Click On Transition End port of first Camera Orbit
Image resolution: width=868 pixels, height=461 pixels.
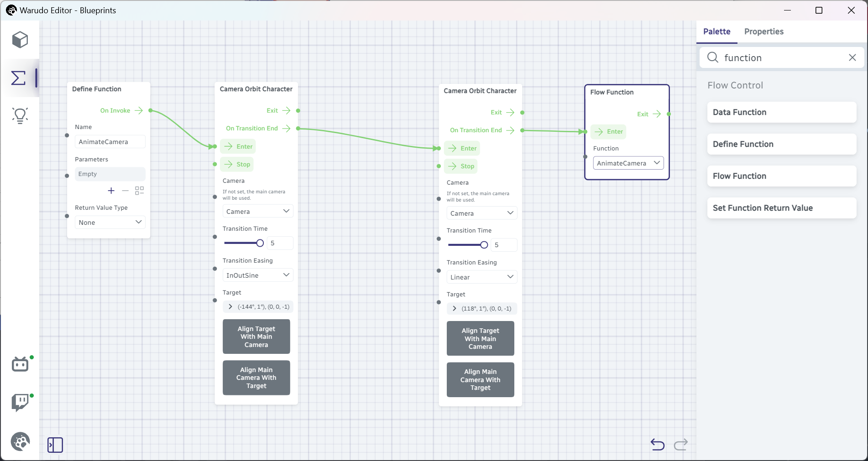(x=298, y=129)
